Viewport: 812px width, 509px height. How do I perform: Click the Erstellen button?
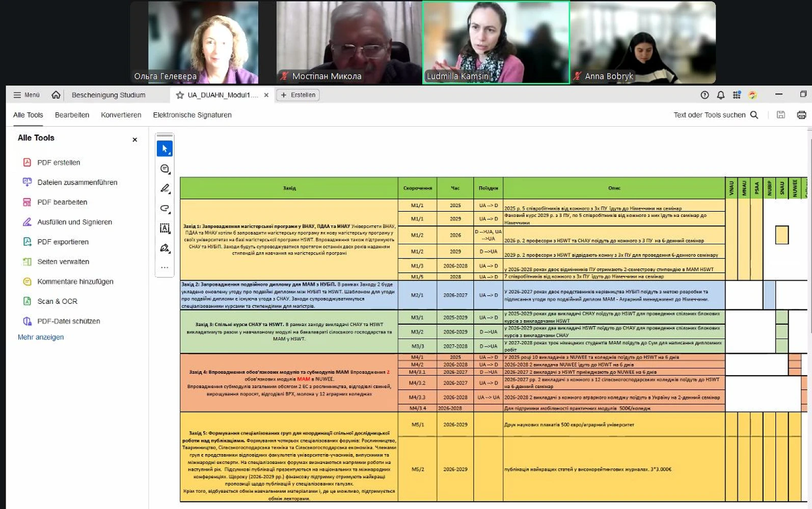pyautogui.click(x=298, y=95)
